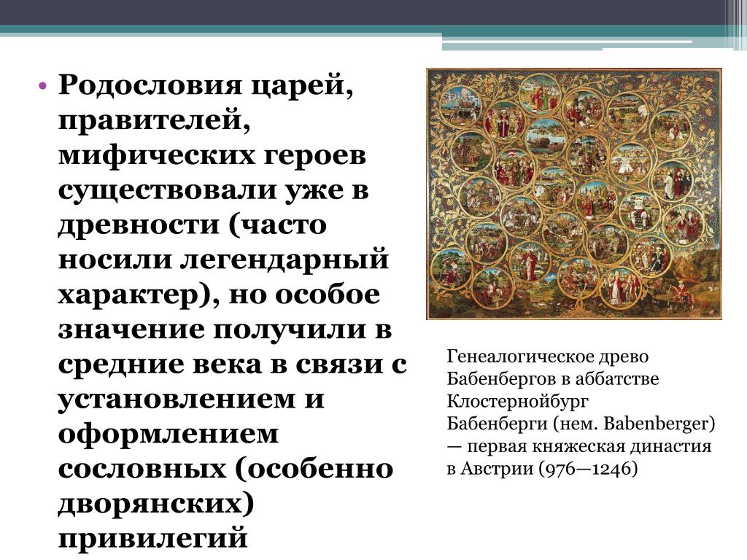Click the word 'правителей,'
747x560 pixels.
click(x=155, y=120)
